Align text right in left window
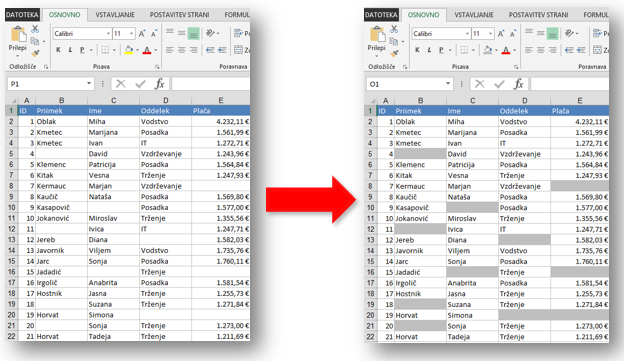This screenshot has width=624, height=361. 194,50
